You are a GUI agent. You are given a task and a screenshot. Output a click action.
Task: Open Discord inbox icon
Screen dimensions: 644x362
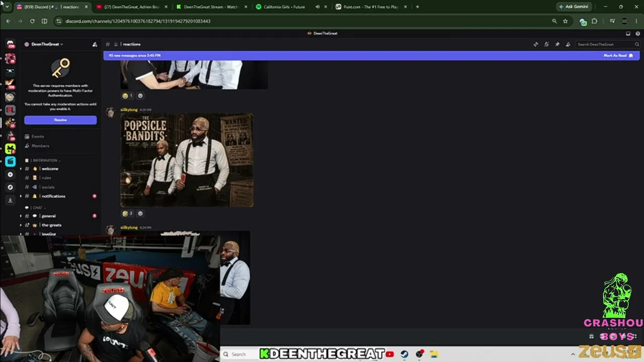628,34
